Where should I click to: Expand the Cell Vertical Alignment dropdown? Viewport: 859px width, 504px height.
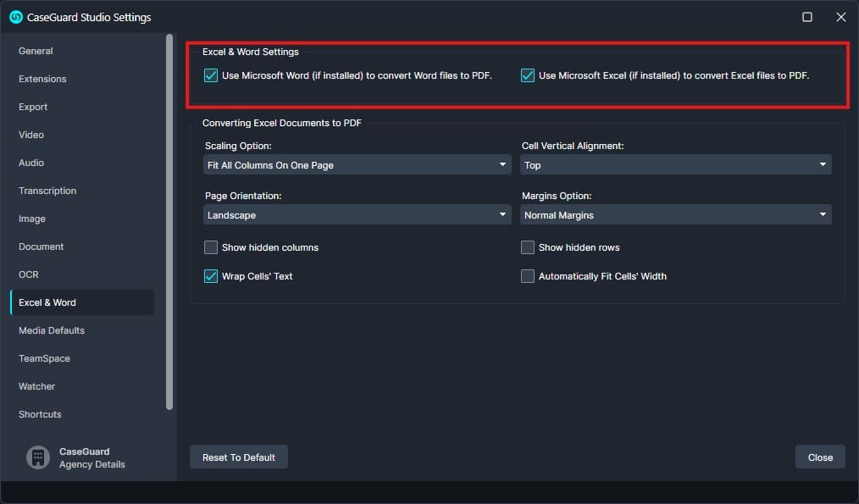pos(675,165)
